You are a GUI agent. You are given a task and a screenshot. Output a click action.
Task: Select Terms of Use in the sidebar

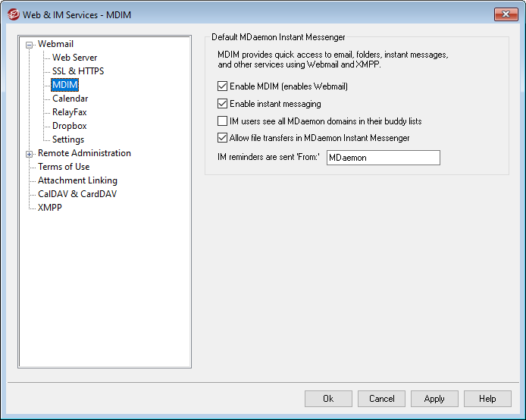point(64,167)
